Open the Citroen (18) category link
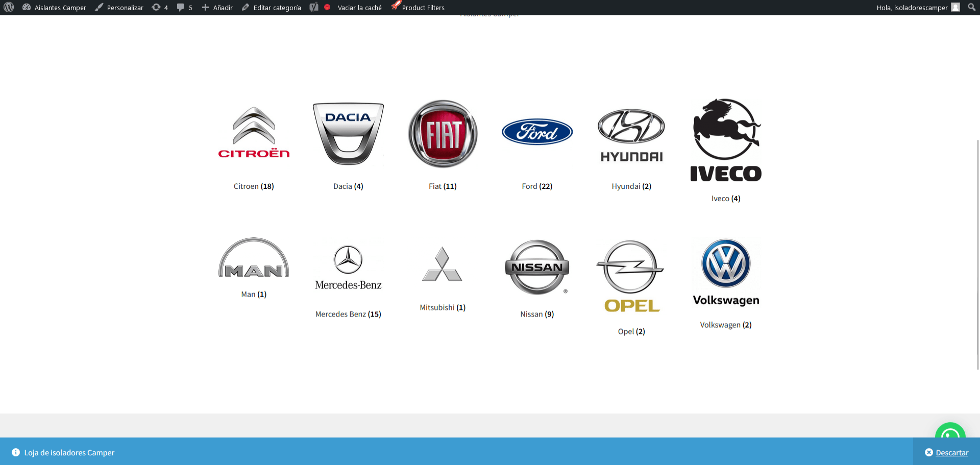The image size is (980, 465). pyautogui.click(x=254, y=186)
